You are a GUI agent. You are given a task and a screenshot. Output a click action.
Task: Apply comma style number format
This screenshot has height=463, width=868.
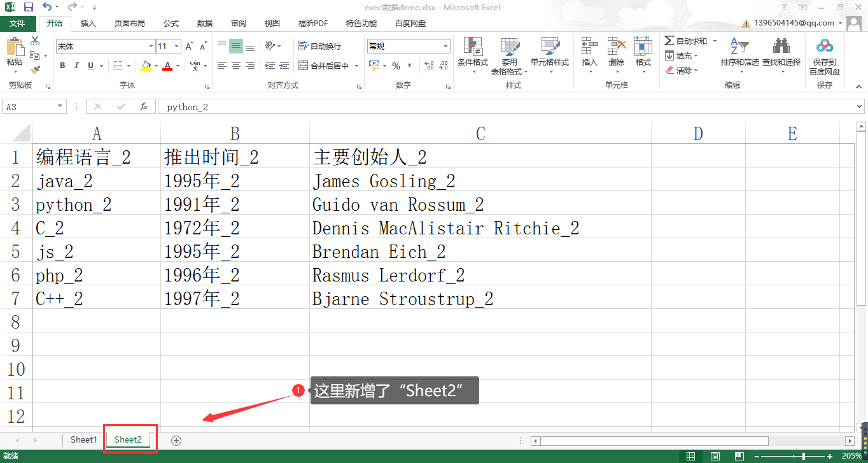point(410,66)
